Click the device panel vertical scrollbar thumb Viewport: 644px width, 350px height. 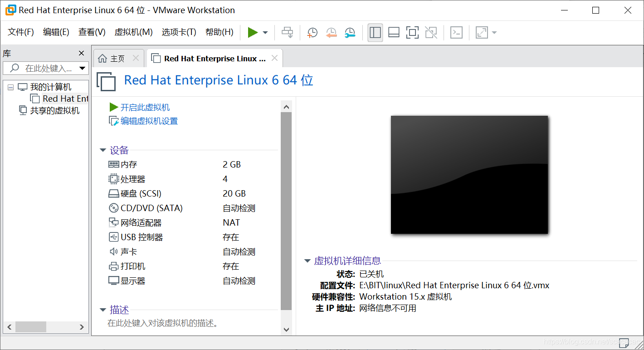286,211
